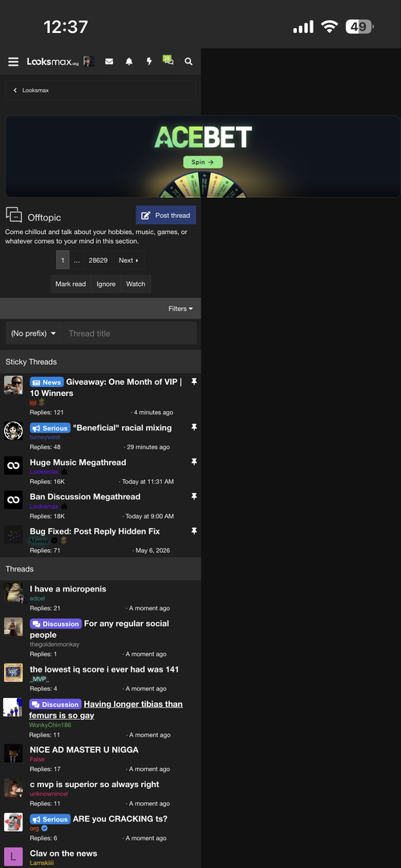Open the search magnifier icon
This screenshot has width=401, height=868.
(188, 62)
